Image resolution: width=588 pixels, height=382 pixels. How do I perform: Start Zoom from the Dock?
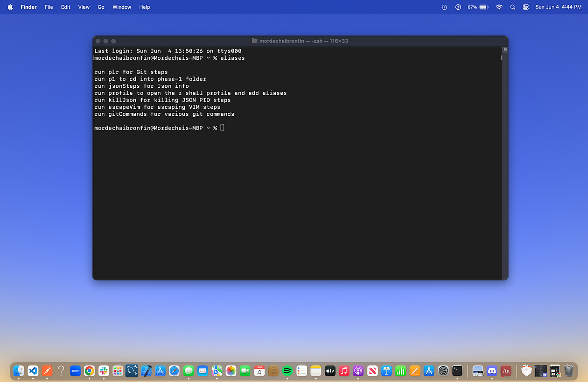[x=75, y=371]
